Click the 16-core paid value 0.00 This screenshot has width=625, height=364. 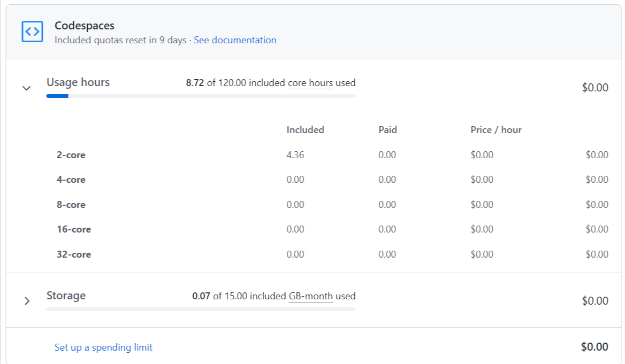tap(387, 229)
